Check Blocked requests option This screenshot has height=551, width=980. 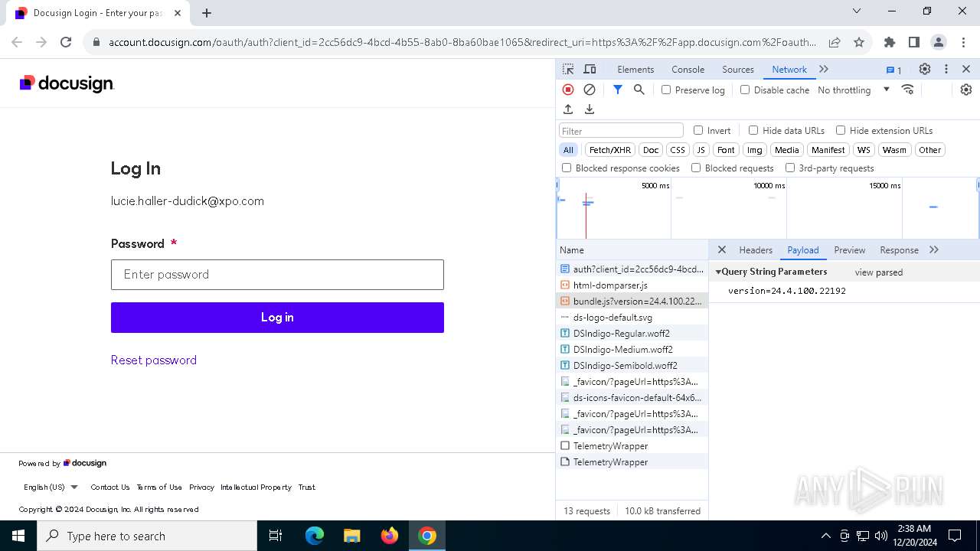[x=696, y=168]
